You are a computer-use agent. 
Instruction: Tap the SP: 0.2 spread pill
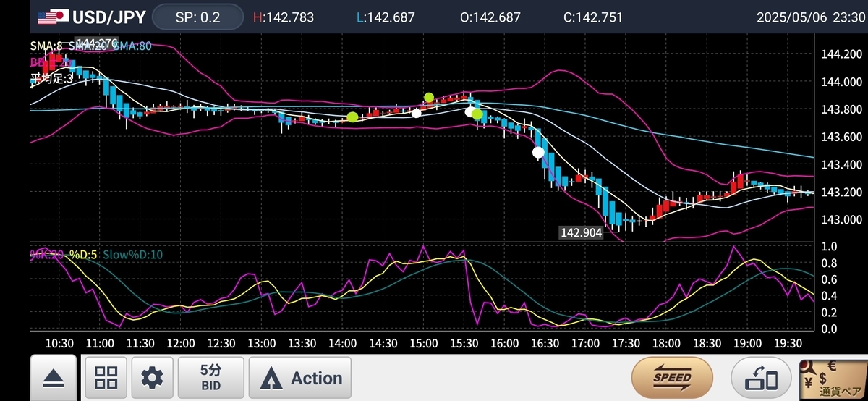[197, 17]
